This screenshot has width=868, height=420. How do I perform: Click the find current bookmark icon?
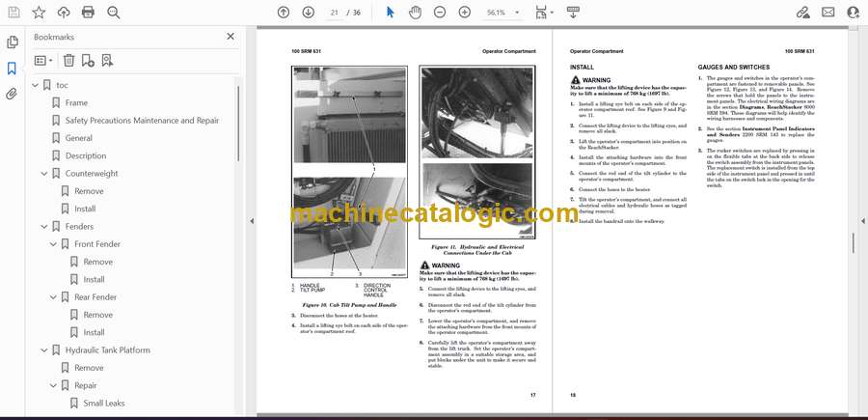coord(107,61)
